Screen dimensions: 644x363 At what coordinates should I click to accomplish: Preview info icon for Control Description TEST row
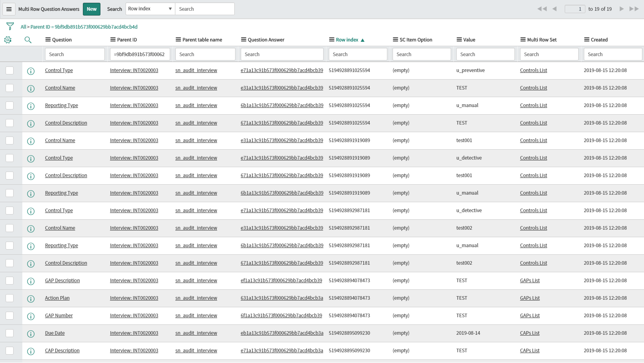click(x=31, y=124)
